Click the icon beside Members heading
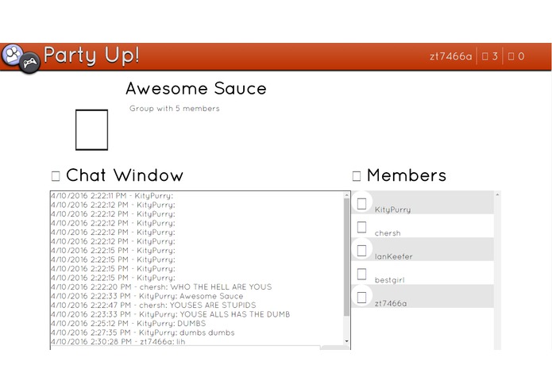Screen dimensions: 552x392 [357, 176]
